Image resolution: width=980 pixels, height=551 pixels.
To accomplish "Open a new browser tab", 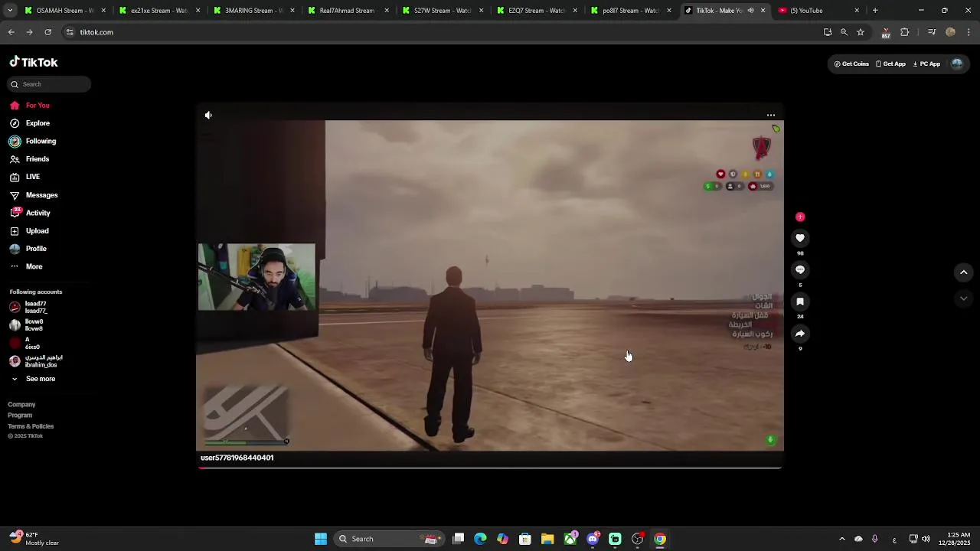I will coord(875,11).
